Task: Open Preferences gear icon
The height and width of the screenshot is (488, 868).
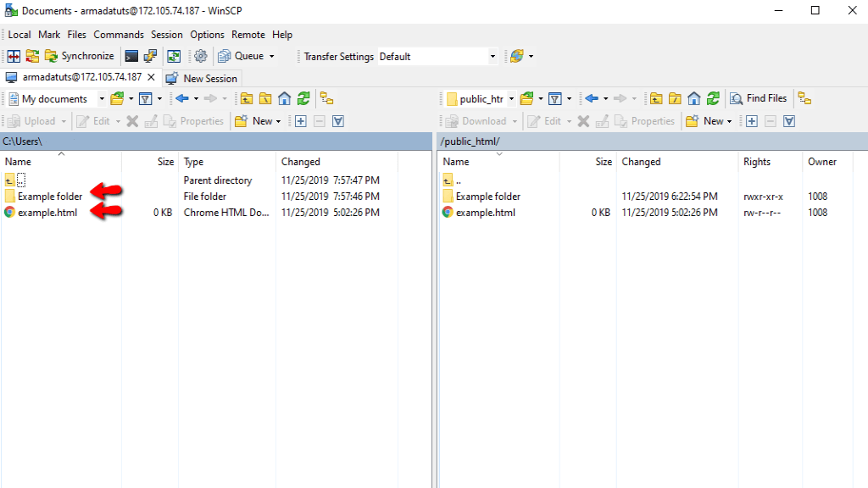Action: point(200,56)
